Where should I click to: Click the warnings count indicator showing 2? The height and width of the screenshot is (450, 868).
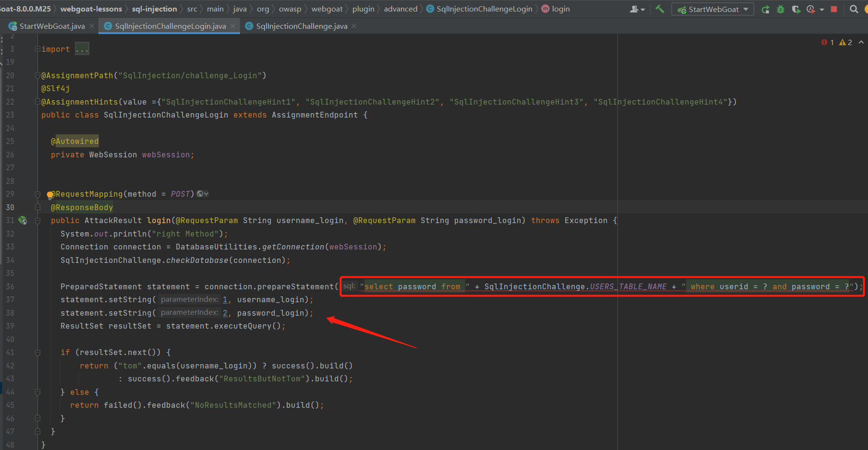846,42
